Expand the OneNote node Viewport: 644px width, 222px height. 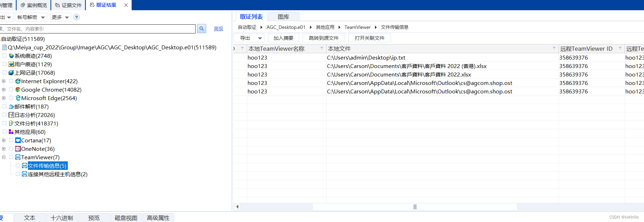(x=4, y=149)
